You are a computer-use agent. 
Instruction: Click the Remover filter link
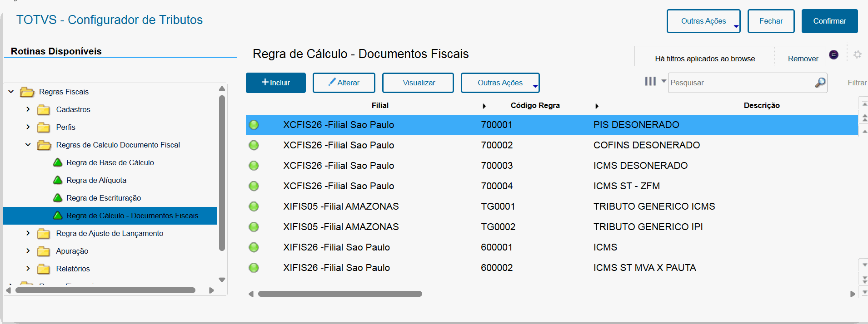[803, 59]
